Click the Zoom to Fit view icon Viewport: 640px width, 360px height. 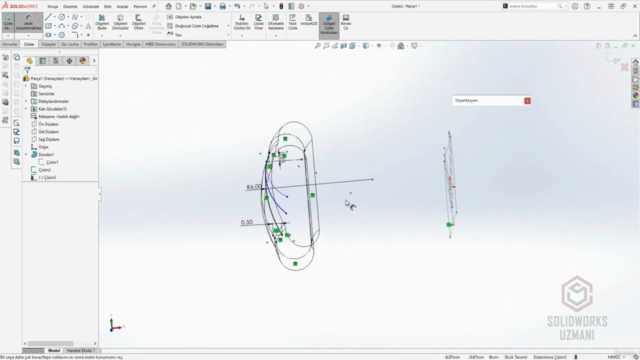point(317,46)
